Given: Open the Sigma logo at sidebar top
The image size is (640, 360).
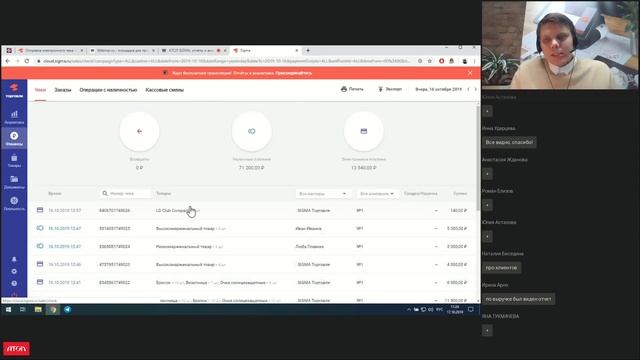Looking at the screenshot, I should pyautogui.click(x=14, y=91).
